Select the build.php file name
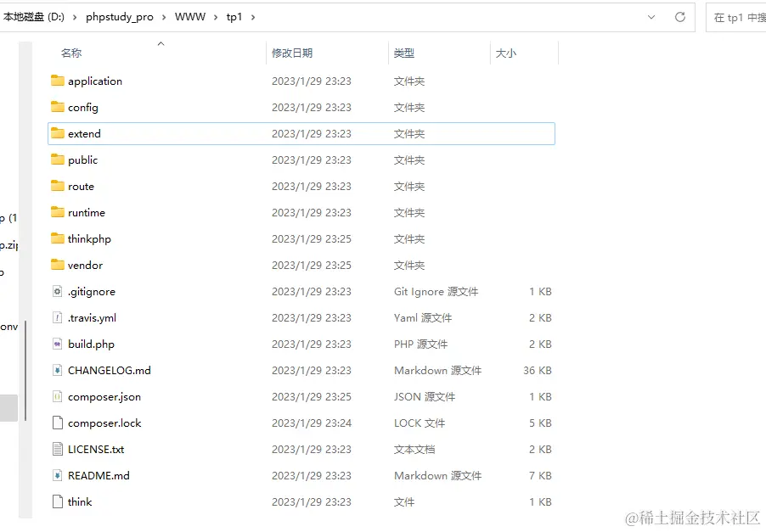Image resolution: width=766 pixels, height=532 pixels. 92,344
